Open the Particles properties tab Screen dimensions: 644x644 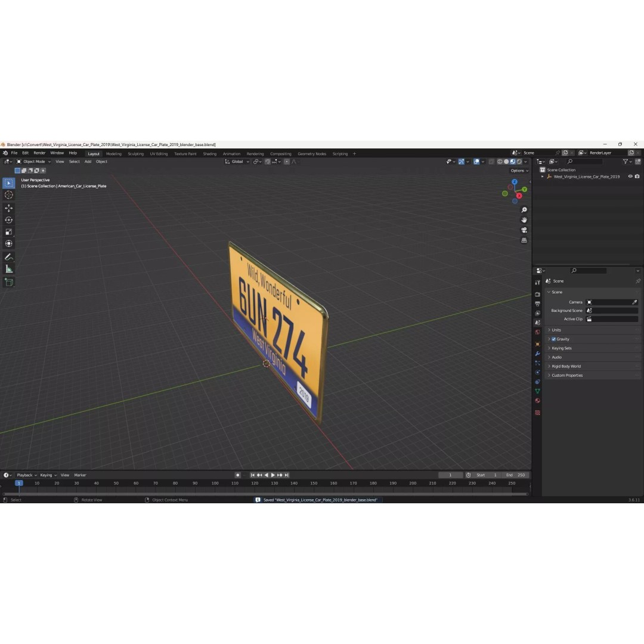coord(537,363)
